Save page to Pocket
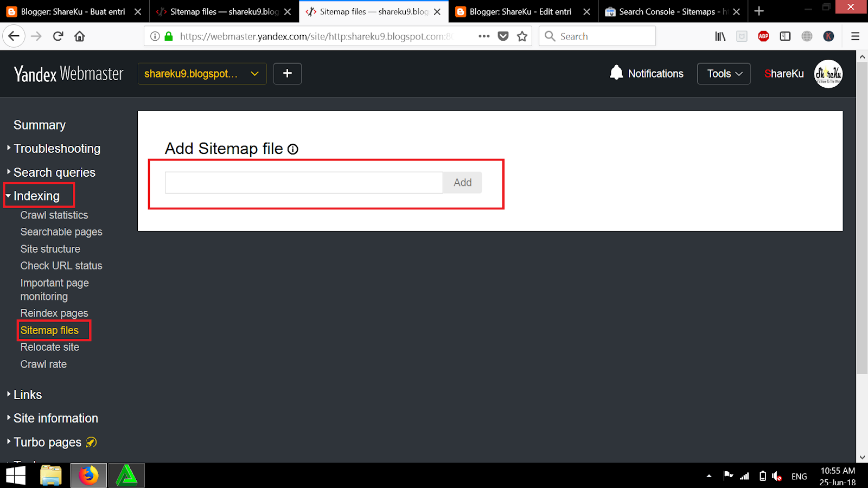Image resolution: width=868 pixels, height=488 pixels. [x=503, y=36]
